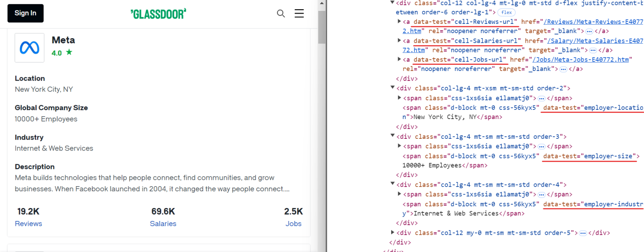Click the Sign In button
The height and width of the screenshot is (252, 644).
coord(25,13)
